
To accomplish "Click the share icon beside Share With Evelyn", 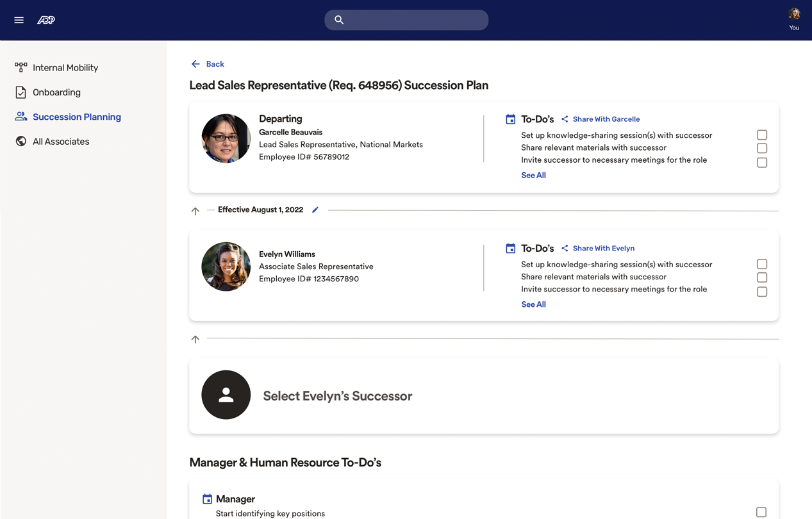I will [565, 248].
